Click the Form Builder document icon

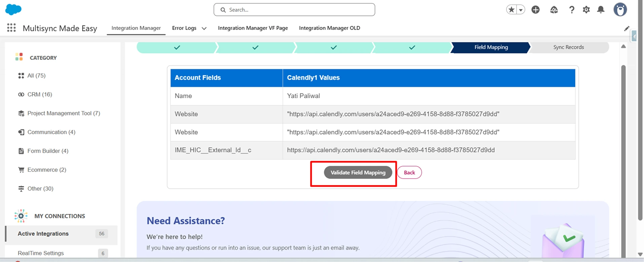[21, 151]
